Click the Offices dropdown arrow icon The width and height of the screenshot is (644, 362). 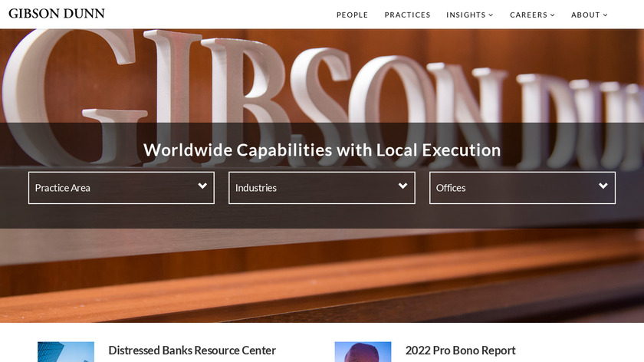click(x=603, y=186)
